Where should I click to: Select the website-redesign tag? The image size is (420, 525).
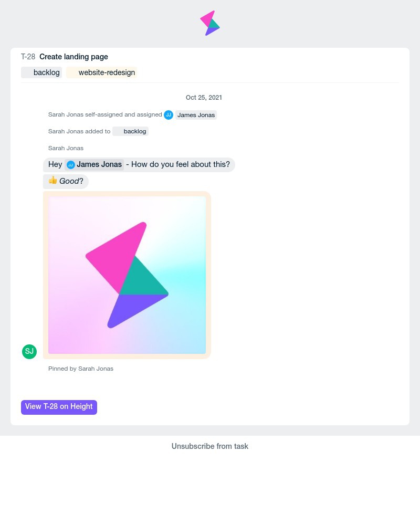[107, 72]
